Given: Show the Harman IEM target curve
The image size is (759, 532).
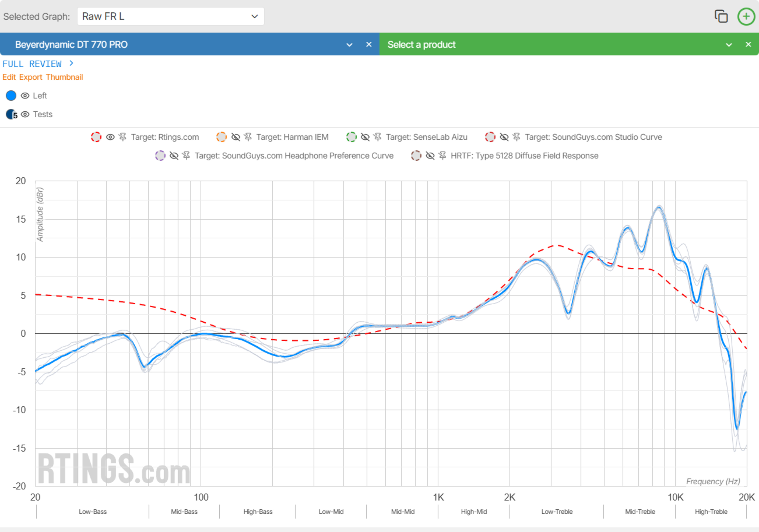Looking at the screenshot, I should click(x=235, y=137).
